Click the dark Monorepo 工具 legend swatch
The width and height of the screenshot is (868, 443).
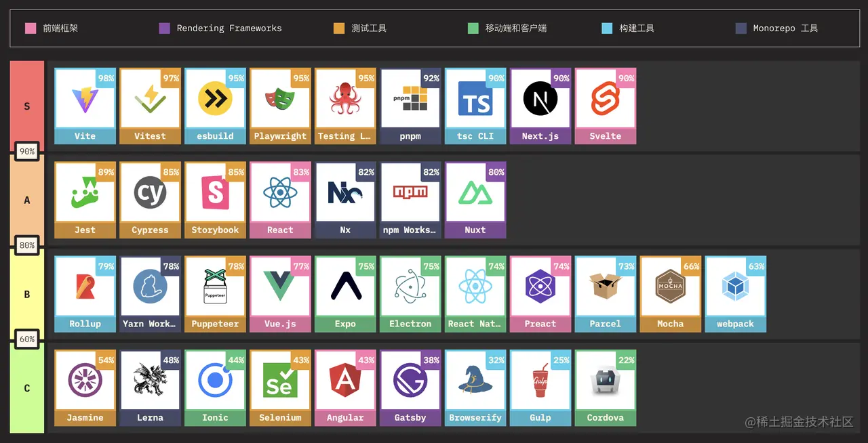pos(741,28)
